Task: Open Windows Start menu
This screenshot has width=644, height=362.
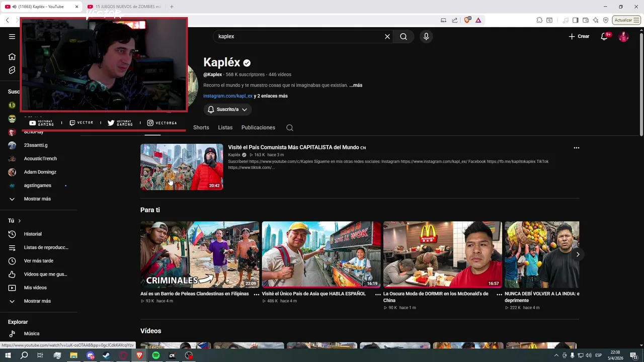Action: 8,355
